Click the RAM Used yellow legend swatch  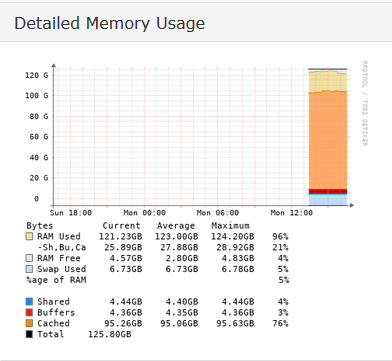pos(29,236)
